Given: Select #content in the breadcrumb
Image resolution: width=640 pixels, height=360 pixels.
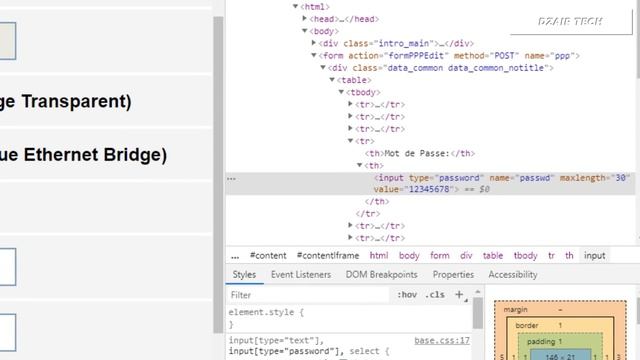Looking at the screenshot, I should pos(268,256).
